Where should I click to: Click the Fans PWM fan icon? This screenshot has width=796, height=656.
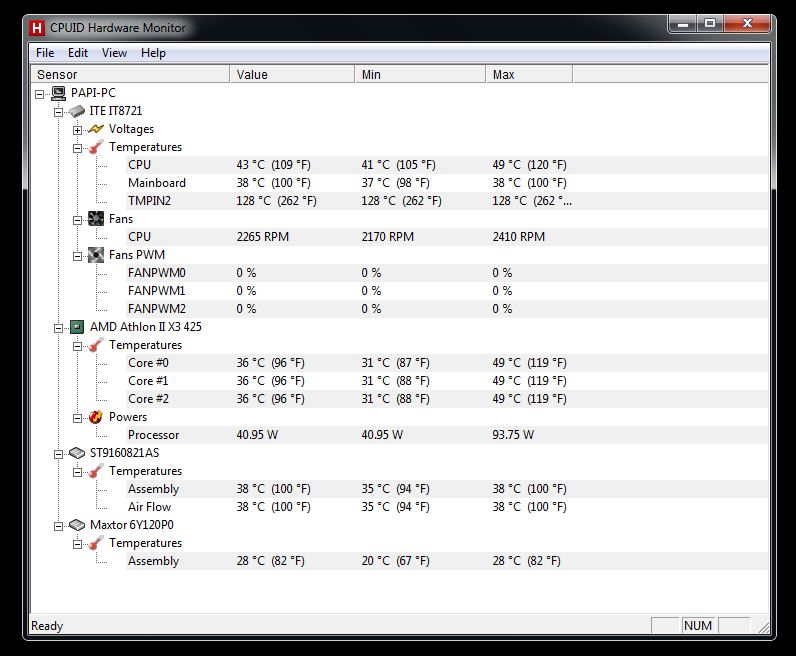[96, 255]
